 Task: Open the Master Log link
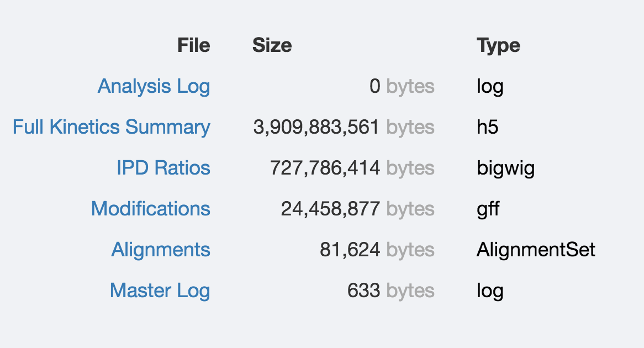[x=160, y=291]
